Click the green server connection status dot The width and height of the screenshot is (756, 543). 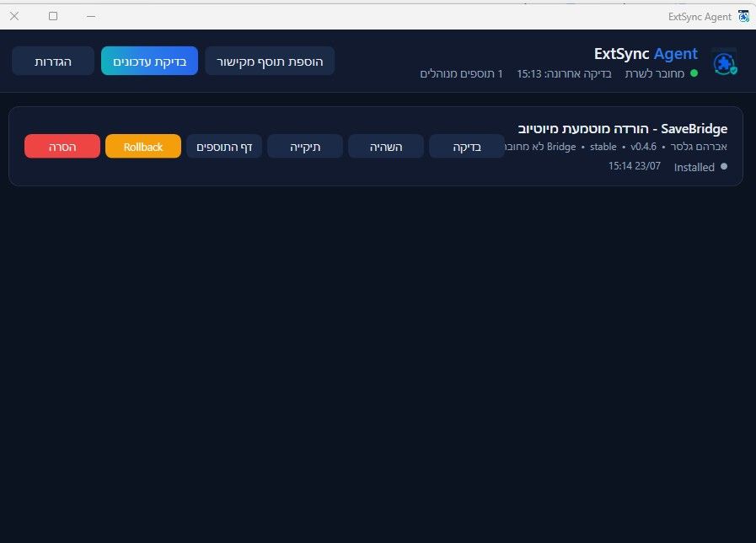694,73
